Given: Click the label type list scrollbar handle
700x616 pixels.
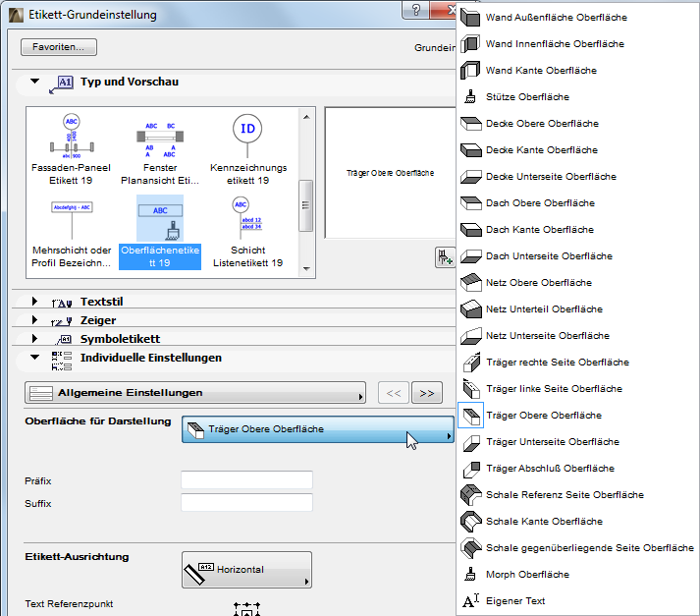Looking at the screenshot, I should coord(305,206).
